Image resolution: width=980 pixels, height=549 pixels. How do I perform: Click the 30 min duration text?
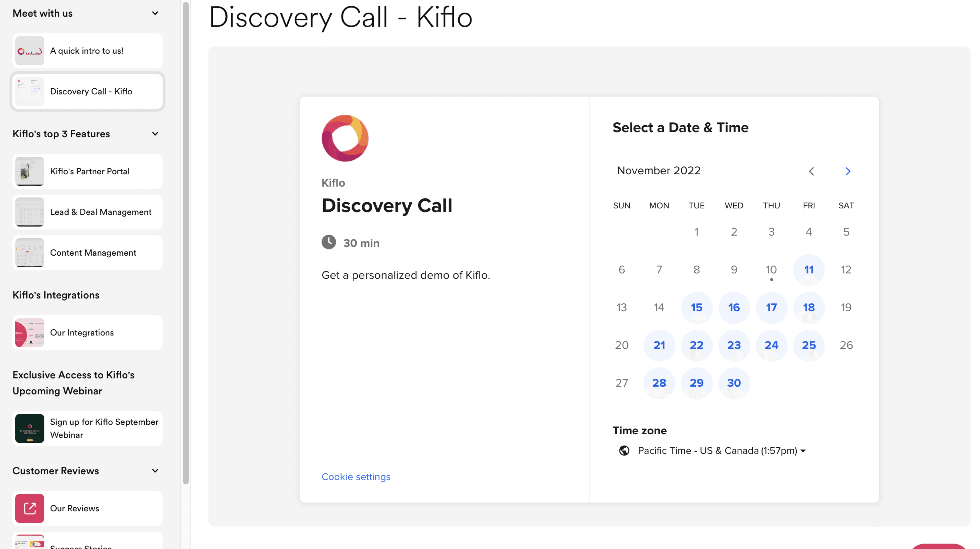coord(361,243)
